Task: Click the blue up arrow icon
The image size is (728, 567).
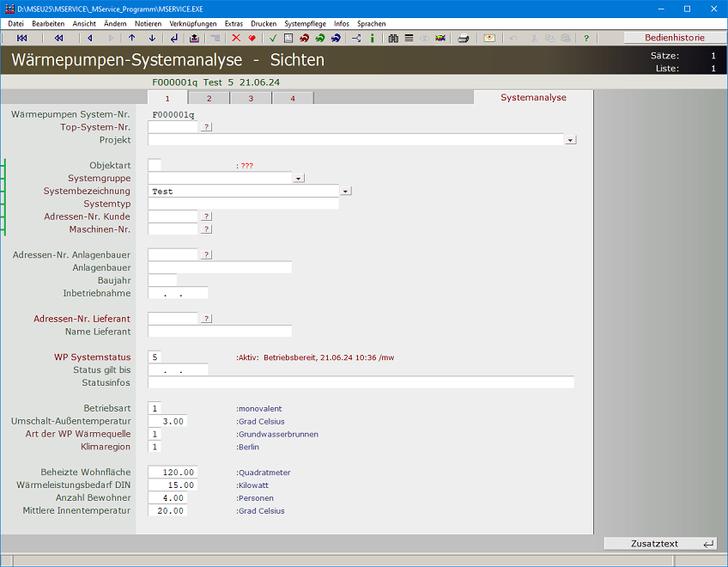Action: click(131, 38)
